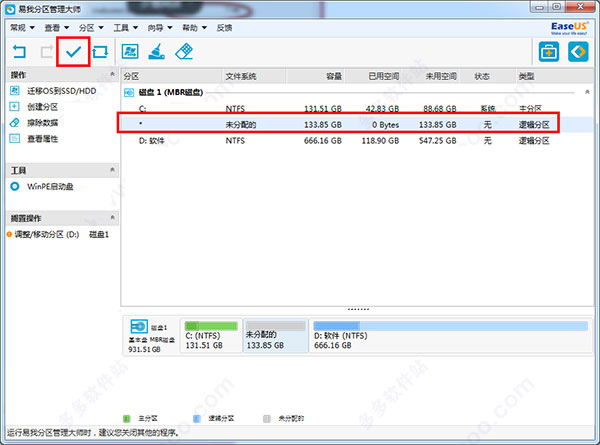
Task: Click the 擦除数据 eraser icon in sidebar
Action: point(14,122)
